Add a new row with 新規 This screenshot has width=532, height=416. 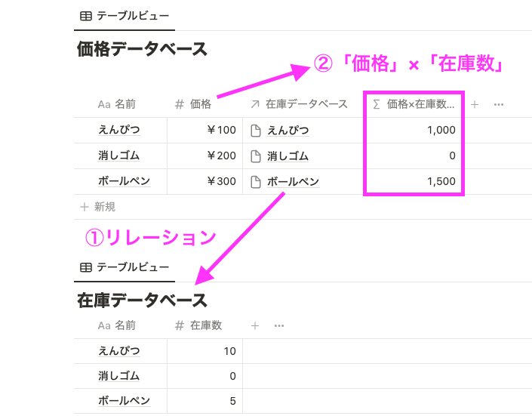[x=98, y=207]
